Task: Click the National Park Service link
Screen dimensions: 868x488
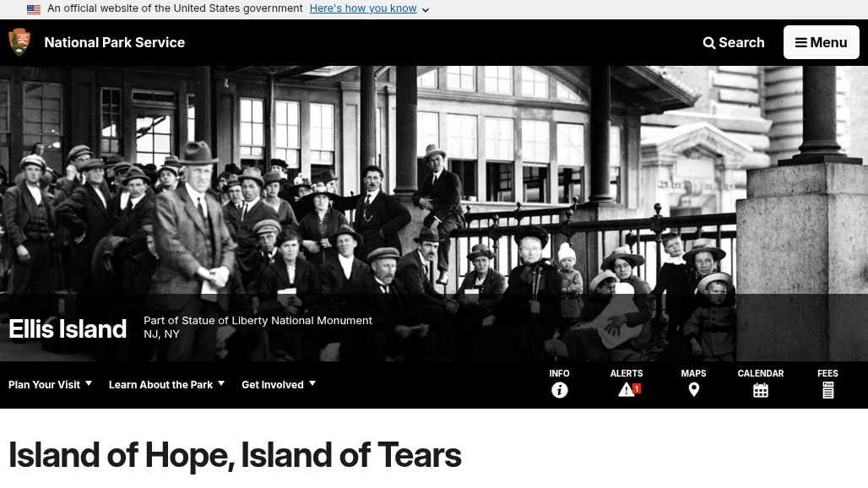Action: (115, 42)
